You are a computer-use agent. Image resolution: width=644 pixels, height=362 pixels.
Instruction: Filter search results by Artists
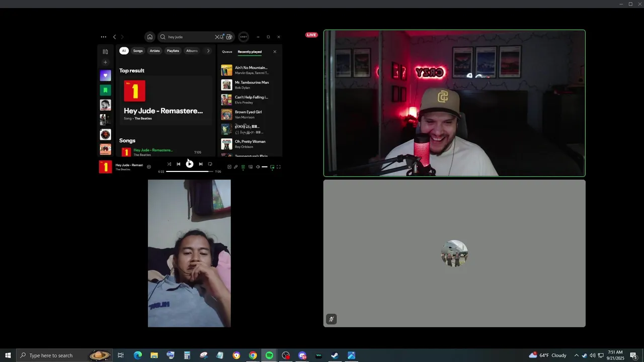(x=154, y=51)
